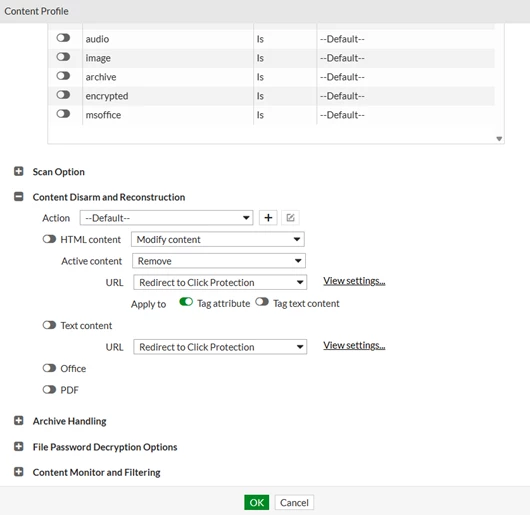Click the plus icon next to Action dropdown
530x515 pixels.
268,218
